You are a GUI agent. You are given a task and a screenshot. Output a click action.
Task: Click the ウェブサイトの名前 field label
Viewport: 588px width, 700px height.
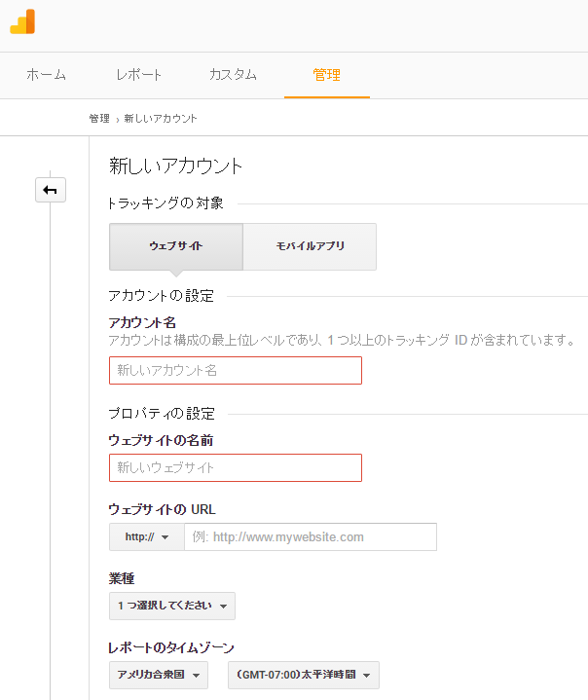click(x=161, y=441)
